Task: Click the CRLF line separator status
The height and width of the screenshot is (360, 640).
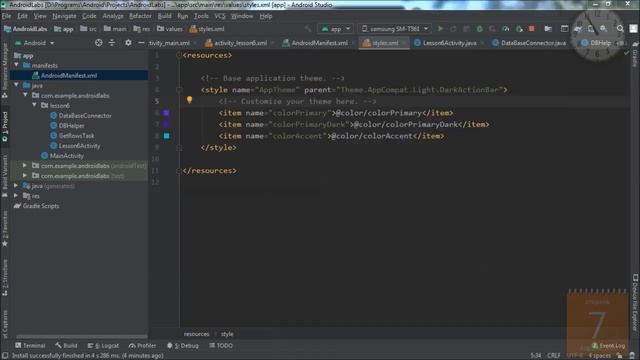Action: coord(553,356)
